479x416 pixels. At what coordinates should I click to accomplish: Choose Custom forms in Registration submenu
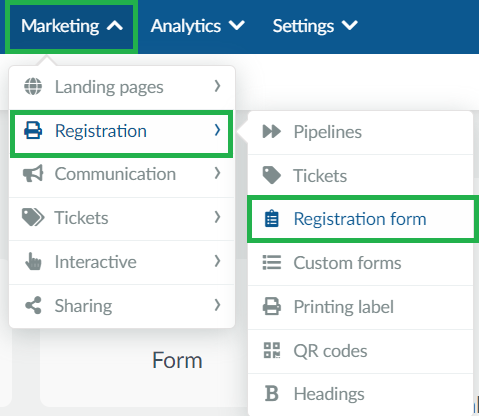[360, 263]
